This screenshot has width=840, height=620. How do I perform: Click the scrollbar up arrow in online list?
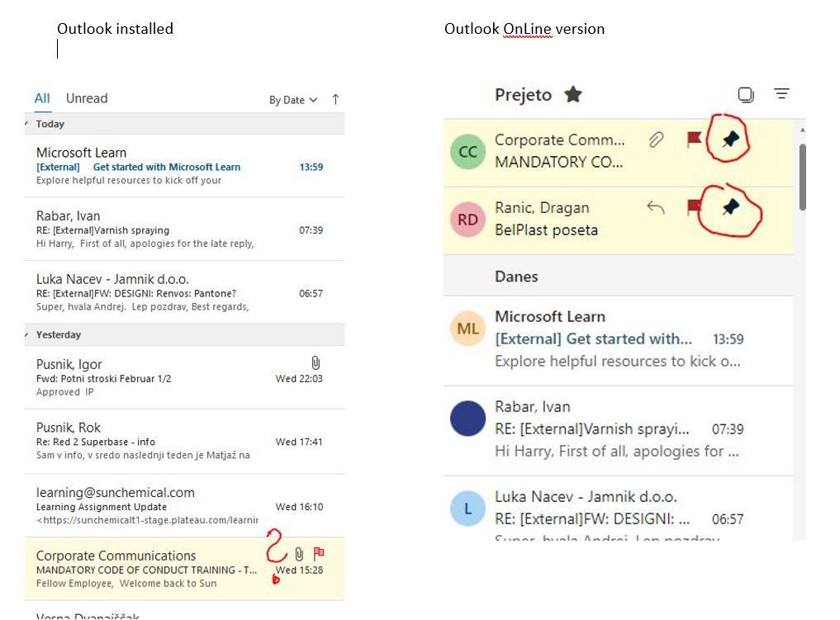(x=802, y=130)
